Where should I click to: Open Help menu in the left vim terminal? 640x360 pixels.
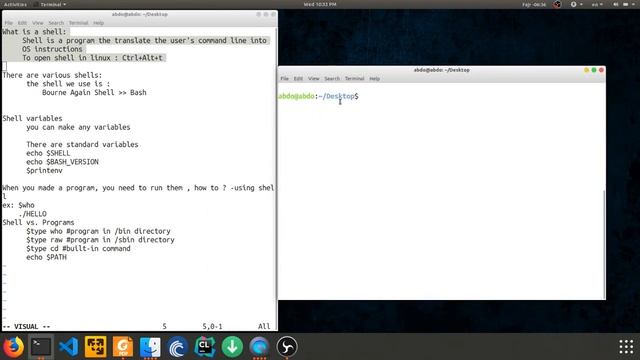click(98, 23)
